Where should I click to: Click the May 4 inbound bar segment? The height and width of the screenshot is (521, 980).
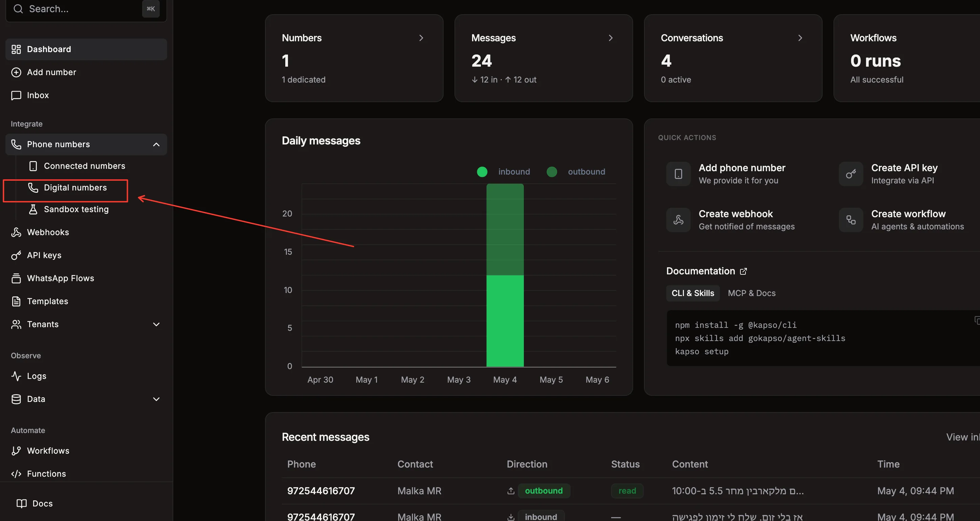pyautogui.click(x=505, y=321)
